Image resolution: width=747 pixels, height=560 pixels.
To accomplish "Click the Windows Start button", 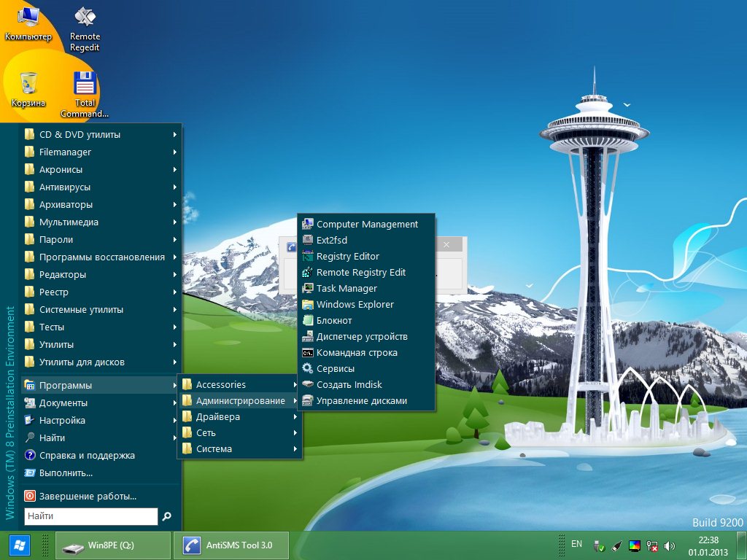I will [18, 545].
